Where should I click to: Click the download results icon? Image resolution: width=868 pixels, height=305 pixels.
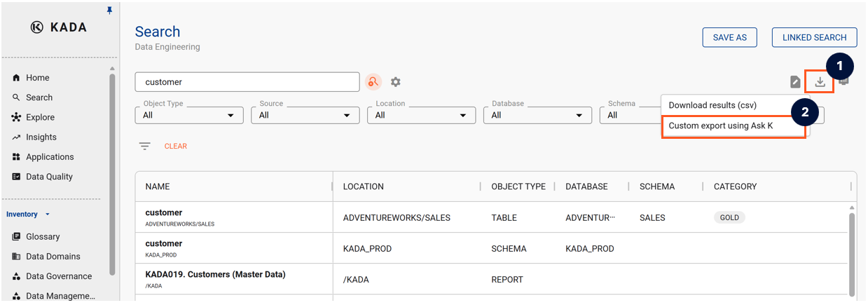(820, 82)
